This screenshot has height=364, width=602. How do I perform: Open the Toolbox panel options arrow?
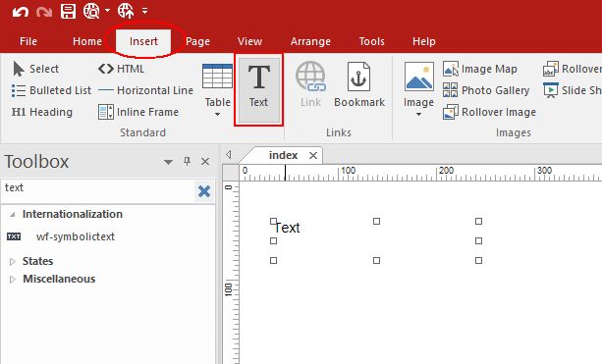168,162
